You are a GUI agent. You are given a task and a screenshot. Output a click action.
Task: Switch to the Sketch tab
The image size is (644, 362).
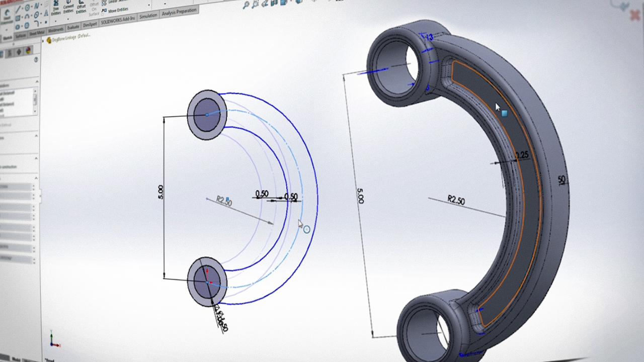point(8,38)
